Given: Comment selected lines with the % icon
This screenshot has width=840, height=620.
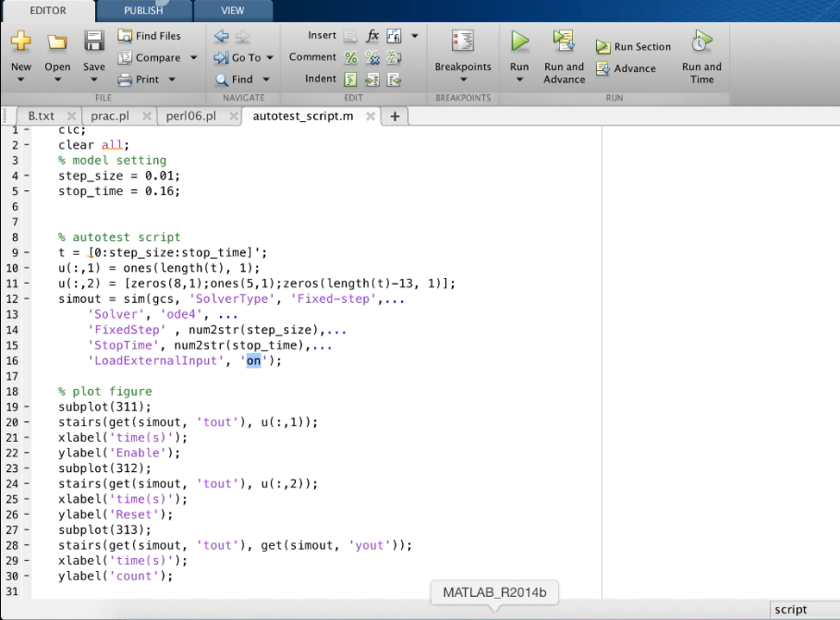Looking at the screenshot, I should [x=349, y=57].
